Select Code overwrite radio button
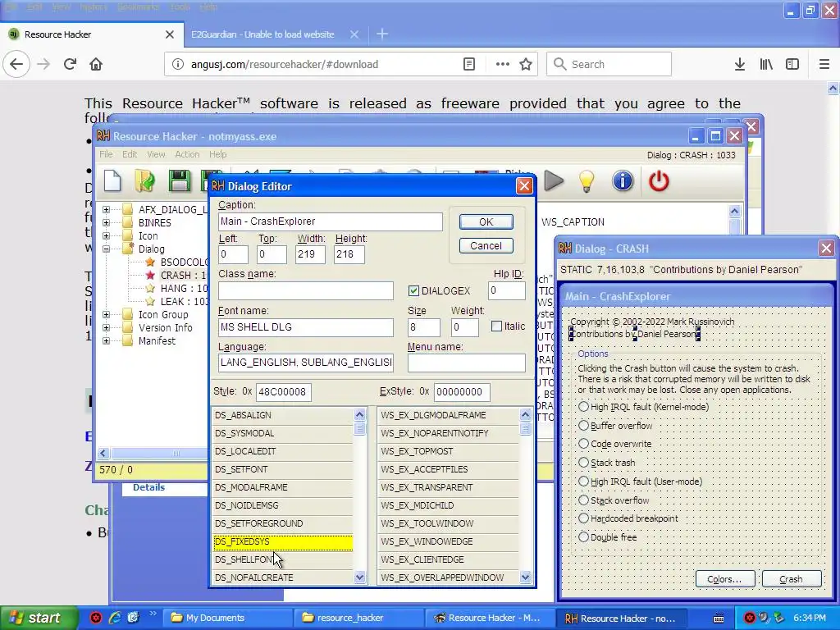 pyautogui.click(x=583, y=444)
